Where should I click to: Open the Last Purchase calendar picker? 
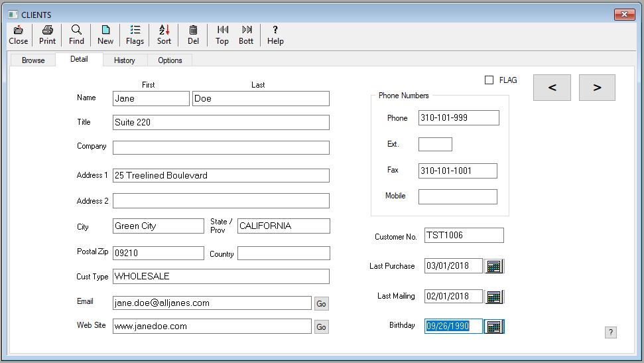(x=493, y=266)
